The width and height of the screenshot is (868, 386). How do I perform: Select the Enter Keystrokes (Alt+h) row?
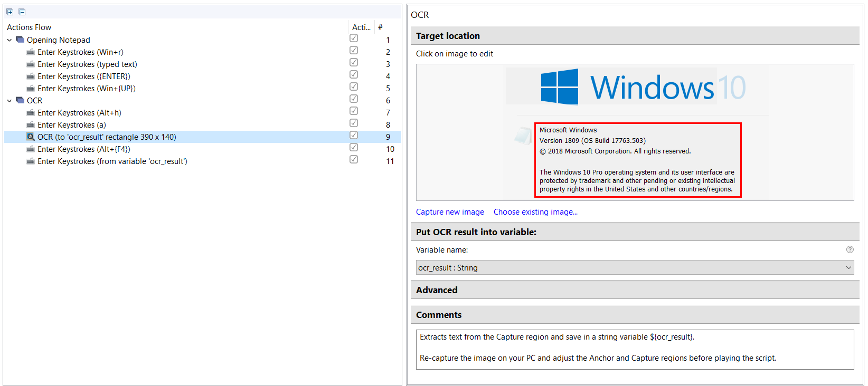pos(202,113)
